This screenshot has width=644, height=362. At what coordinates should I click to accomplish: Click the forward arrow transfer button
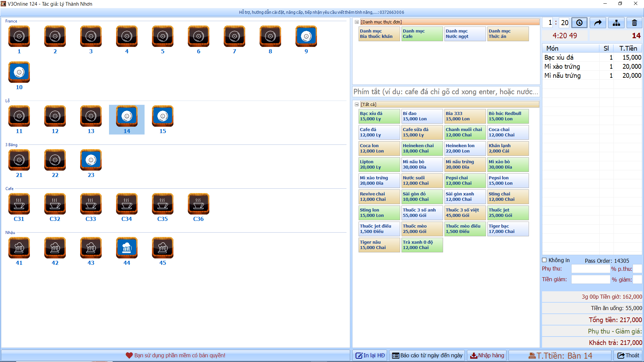(x=598, y=23)
